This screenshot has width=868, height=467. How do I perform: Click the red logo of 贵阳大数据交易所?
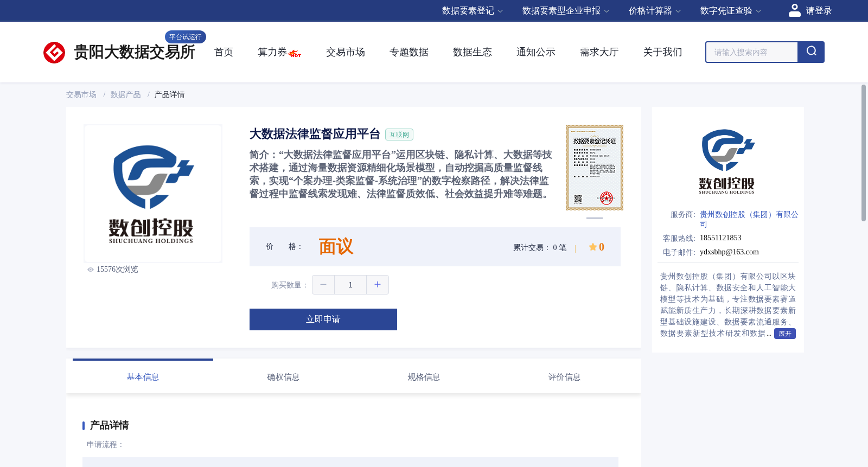click(54, 53)
